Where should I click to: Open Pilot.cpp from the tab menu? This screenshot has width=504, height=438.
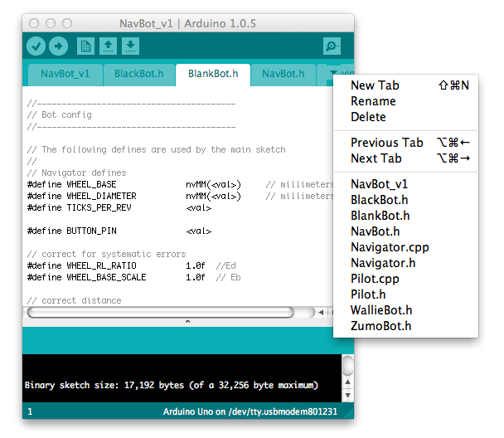(x=405, y=279)
